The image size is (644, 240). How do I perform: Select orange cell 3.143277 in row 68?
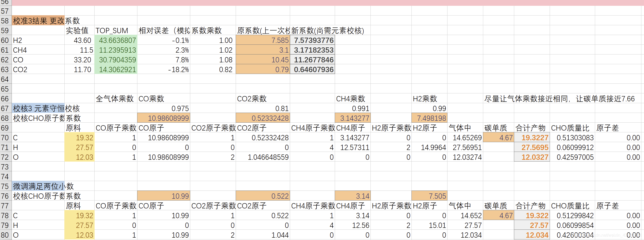(x=353, y=118)
